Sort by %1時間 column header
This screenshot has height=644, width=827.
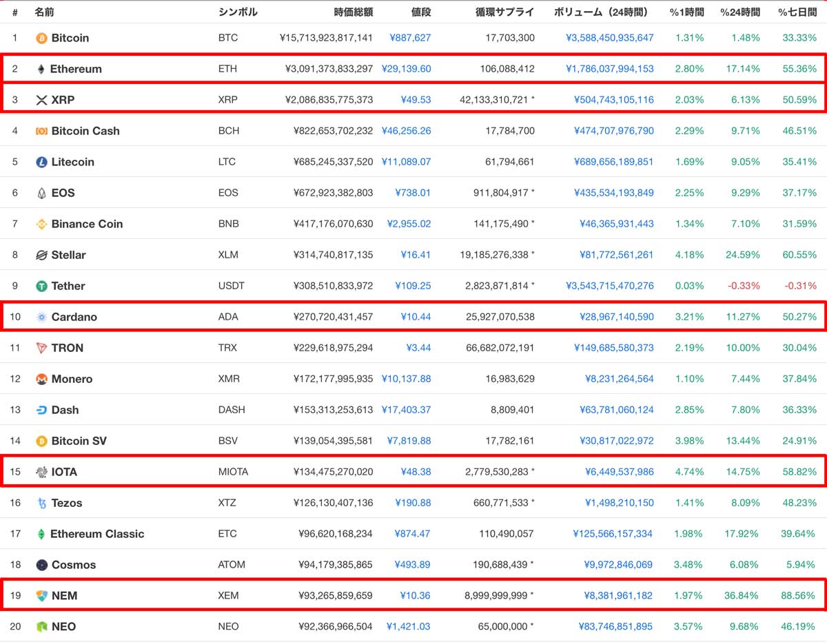point(686,12)
